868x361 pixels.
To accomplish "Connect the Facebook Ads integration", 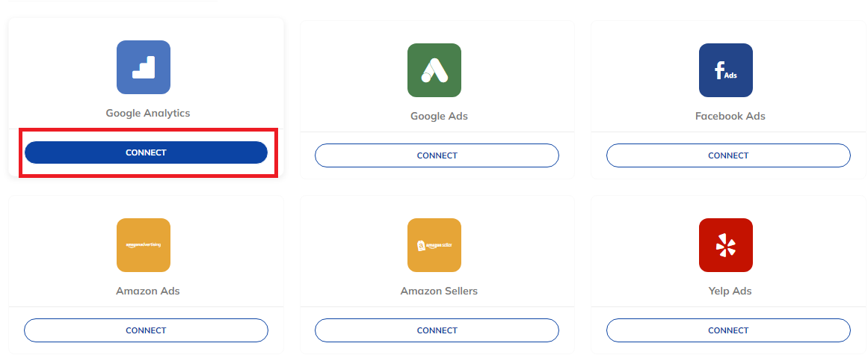I will coord(728,155).
